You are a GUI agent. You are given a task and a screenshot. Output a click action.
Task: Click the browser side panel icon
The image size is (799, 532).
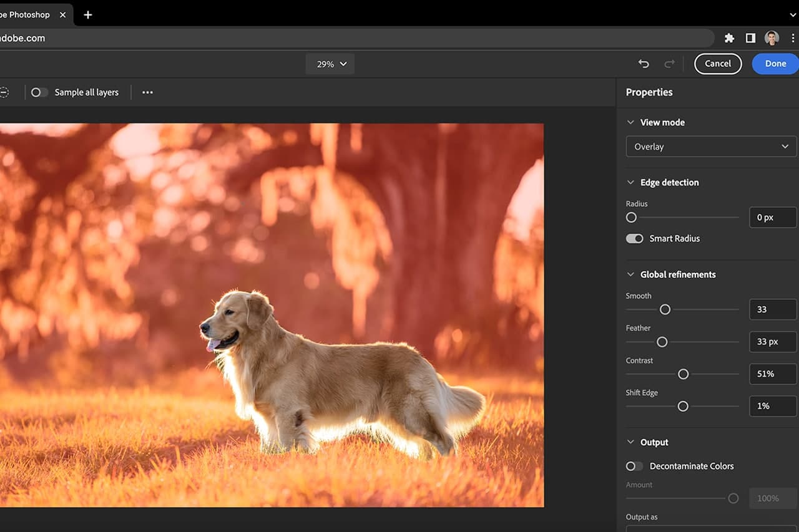click(x=750, y=38)
